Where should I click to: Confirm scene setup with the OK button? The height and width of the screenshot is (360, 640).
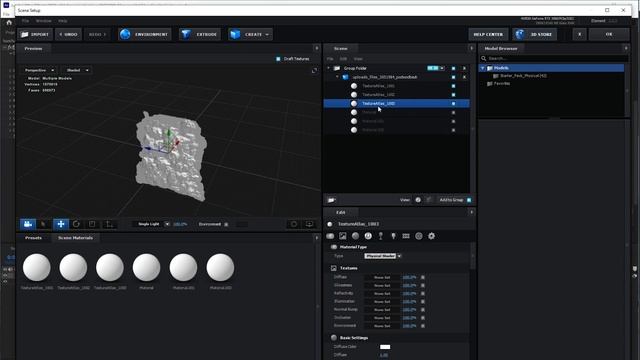(609, 34)
